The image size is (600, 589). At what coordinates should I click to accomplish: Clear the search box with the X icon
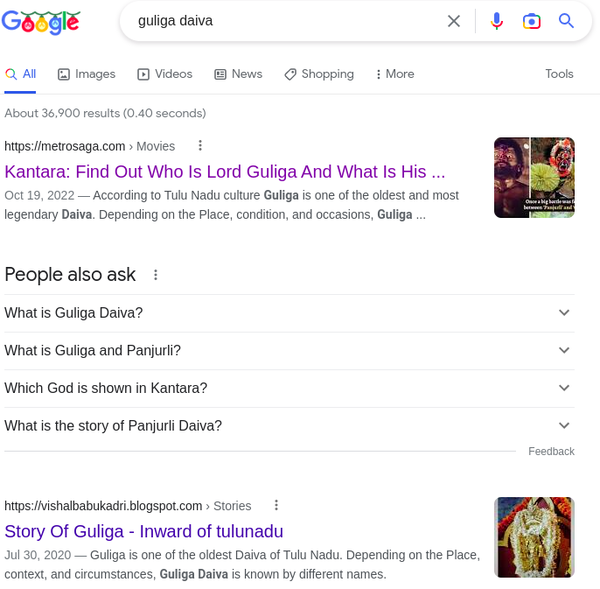(x=454, y=21)
